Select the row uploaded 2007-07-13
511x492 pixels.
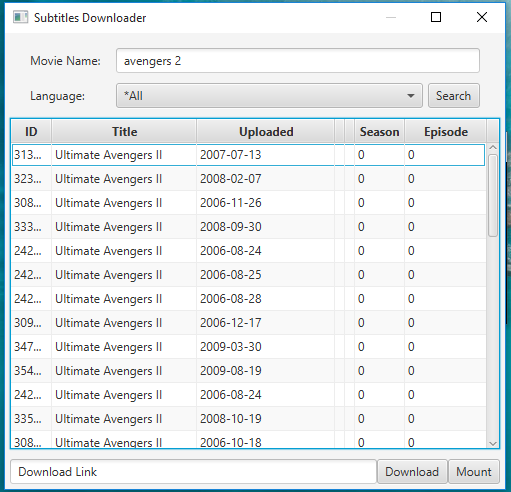[x=248, y=155]
